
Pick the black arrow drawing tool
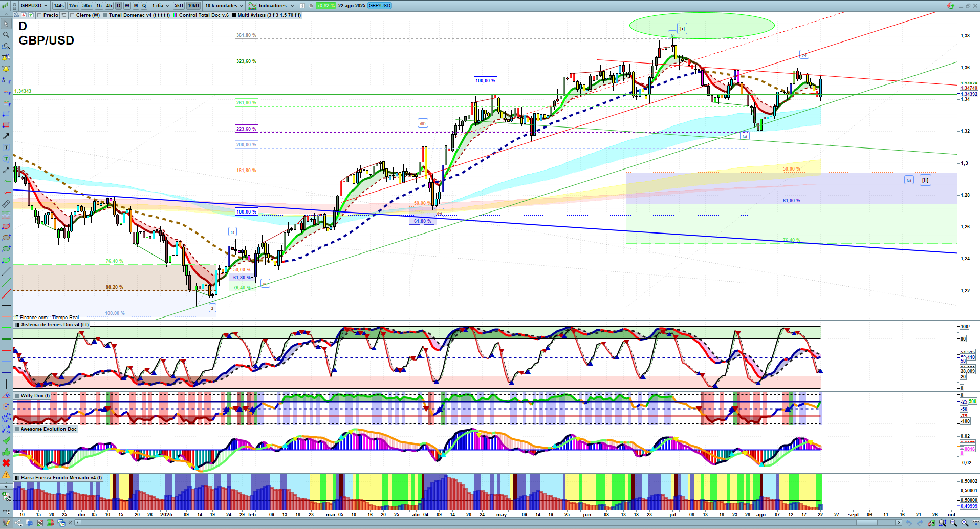(6, 136)
